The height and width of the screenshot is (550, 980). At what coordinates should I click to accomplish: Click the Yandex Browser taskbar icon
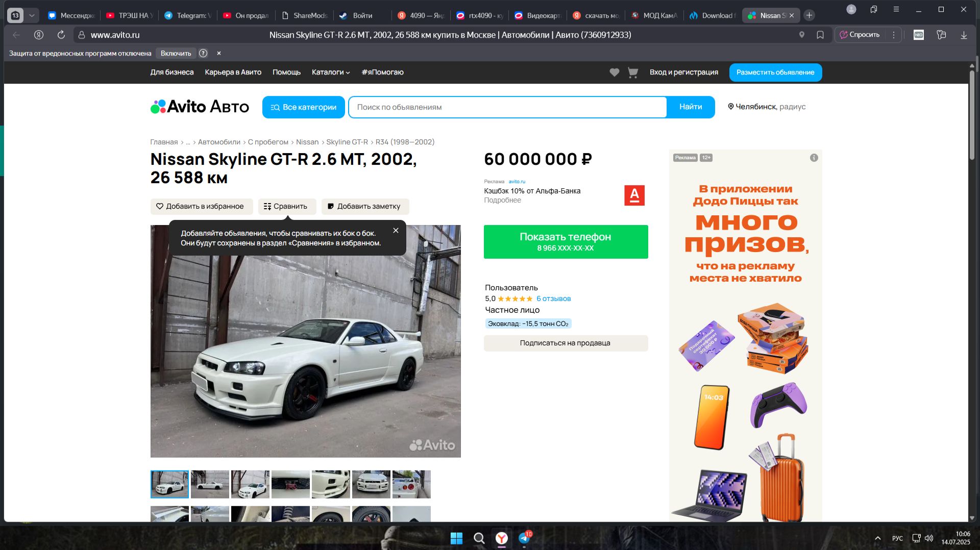502,538
